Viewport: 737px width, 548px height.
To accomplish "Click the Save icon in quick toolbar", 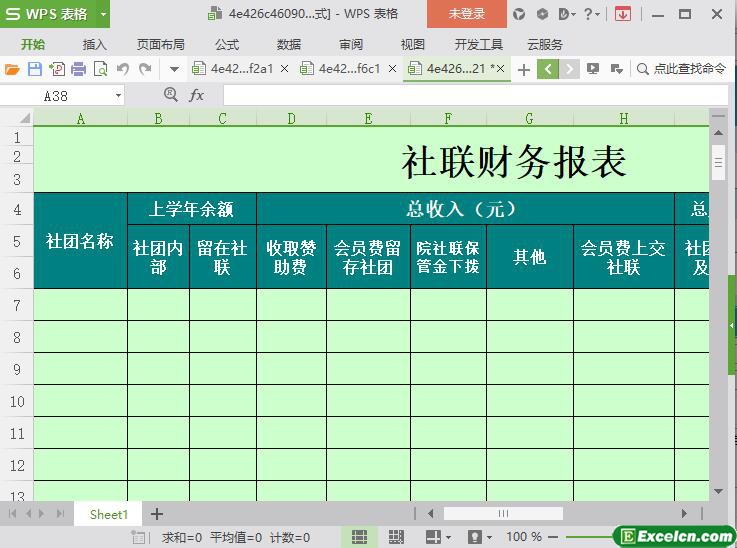I will point(35,69).
